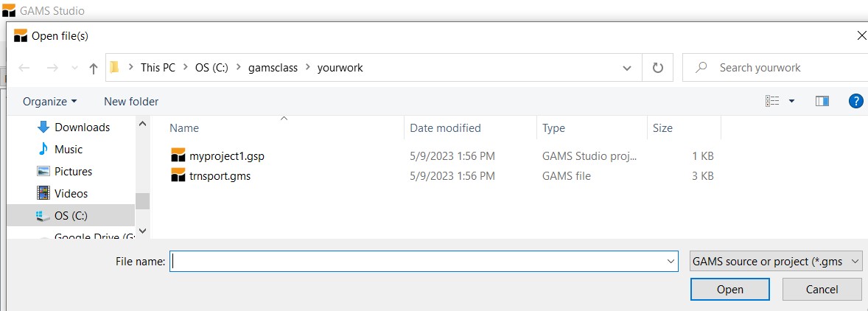868x311 pixels.
Task: Sort files by Date modified column
Action: [x=445, y=127]
